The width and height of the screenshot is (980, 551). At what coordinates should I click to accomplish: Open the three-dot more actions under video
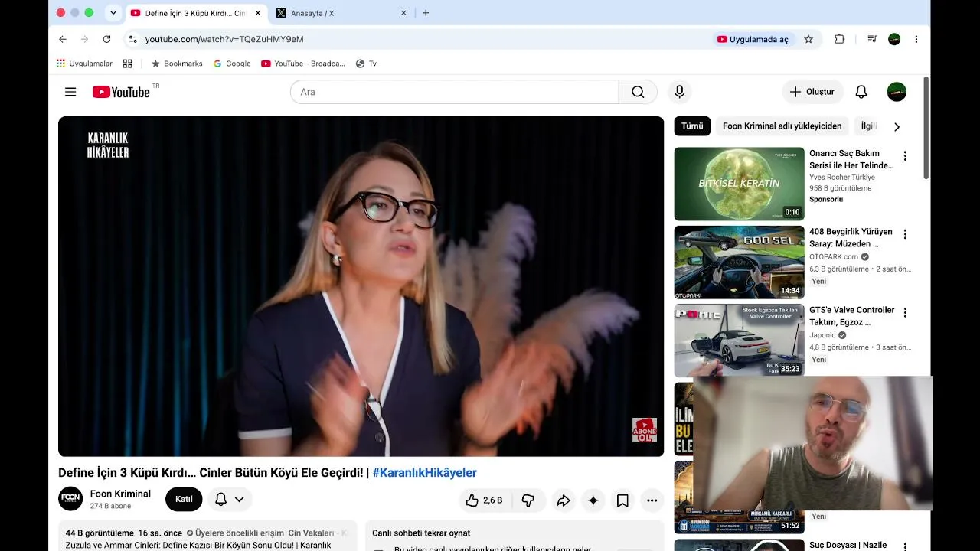coord(652,500)
